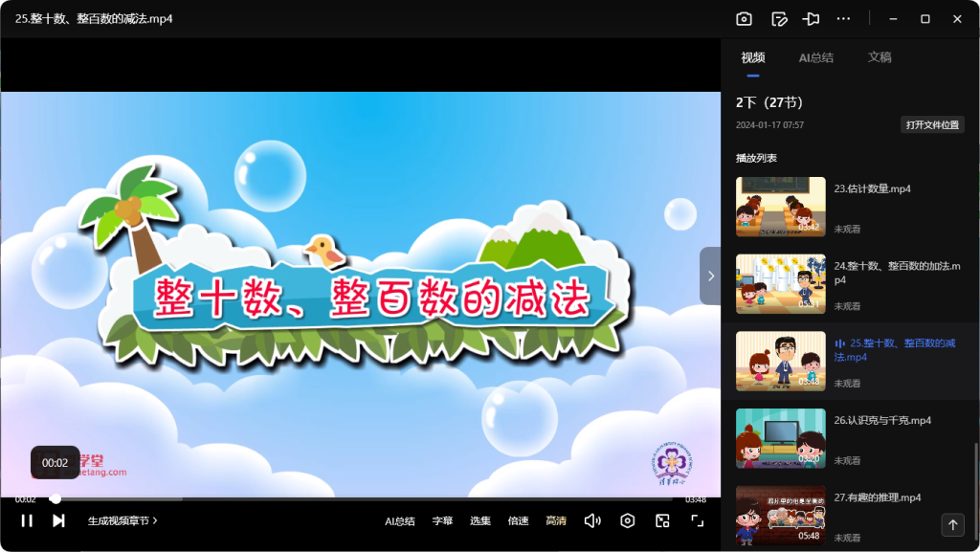Screen dimensions: 980x552
Task: Close the player window
Action: 957,19
